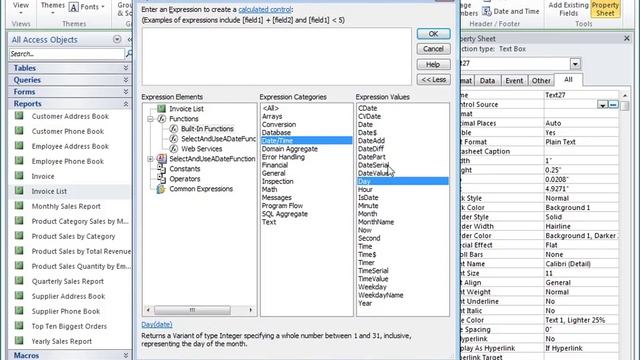Expand the Queries group in navigation pane
Image resolution: width=640 pixels, height=360 pixels.
click(x=126, y=80)
